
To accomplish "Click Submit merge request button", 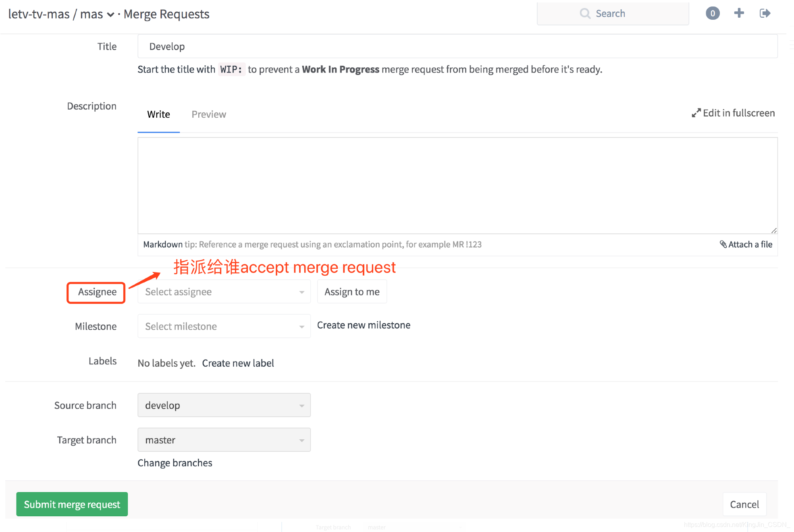I will (x=72, y=505).
